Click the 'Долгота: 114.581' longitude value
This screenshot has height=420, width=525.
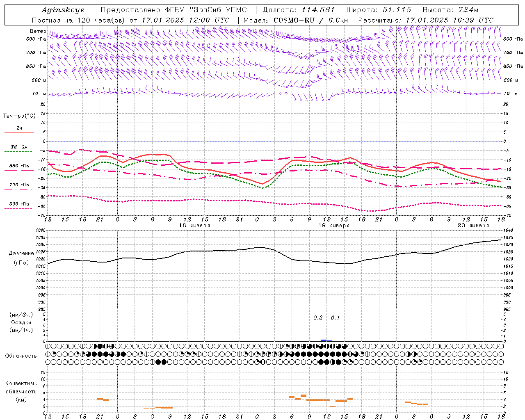298,10
